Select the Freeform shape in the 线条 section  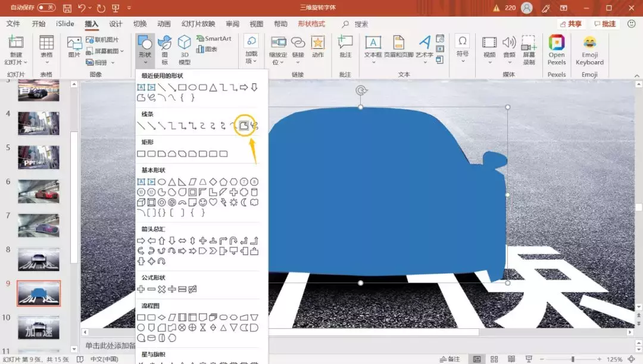244,125
